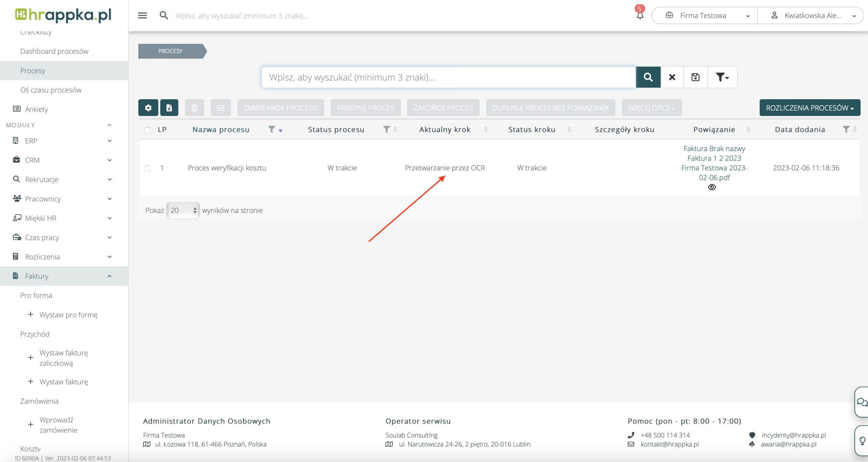The image size is (868, 462).
Task: Export the table with the Excel icon button
Action: tap(169, 108)
